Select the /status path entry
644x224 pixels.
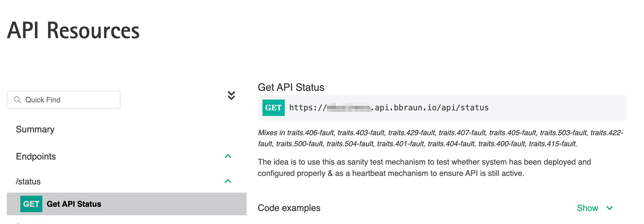(x=28, y=182)
